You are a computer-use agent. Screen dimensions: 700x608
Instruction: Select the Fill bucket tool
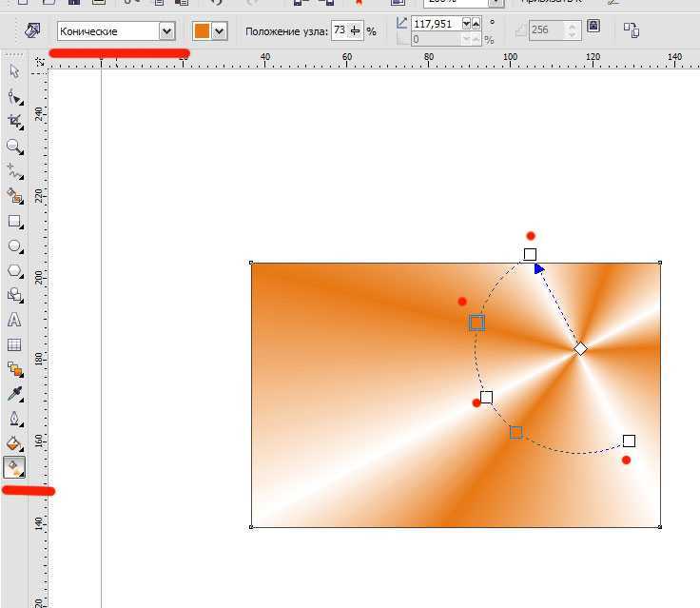click(x=14, y=443)
